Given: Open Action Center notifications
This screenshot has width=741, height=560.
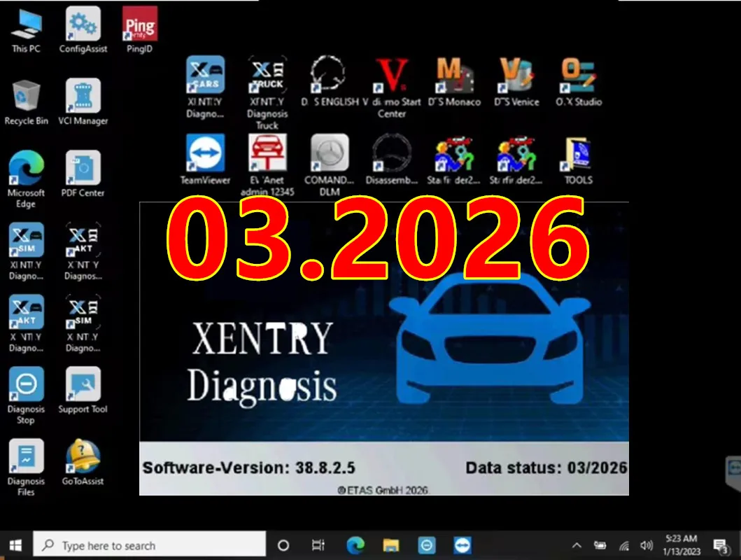Looking at the screenshot, I should pos(721,546).
